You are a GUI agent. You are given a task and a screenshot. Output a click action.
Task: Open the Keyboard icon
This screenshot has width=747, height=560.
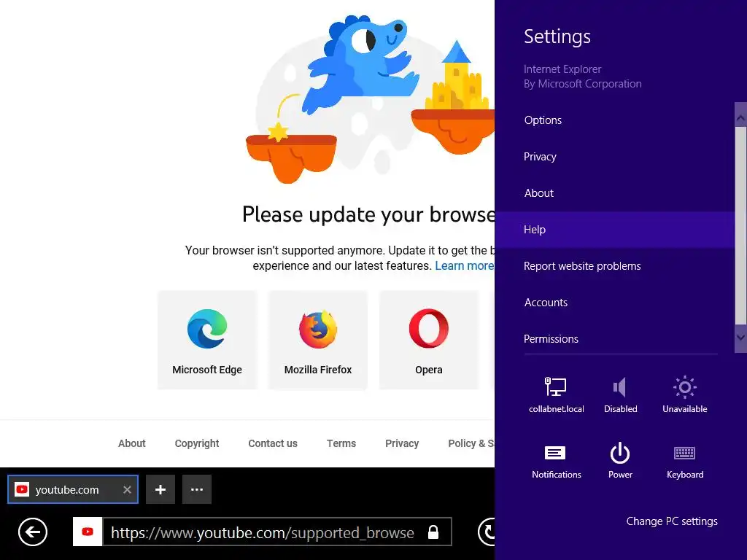(684, 453)
